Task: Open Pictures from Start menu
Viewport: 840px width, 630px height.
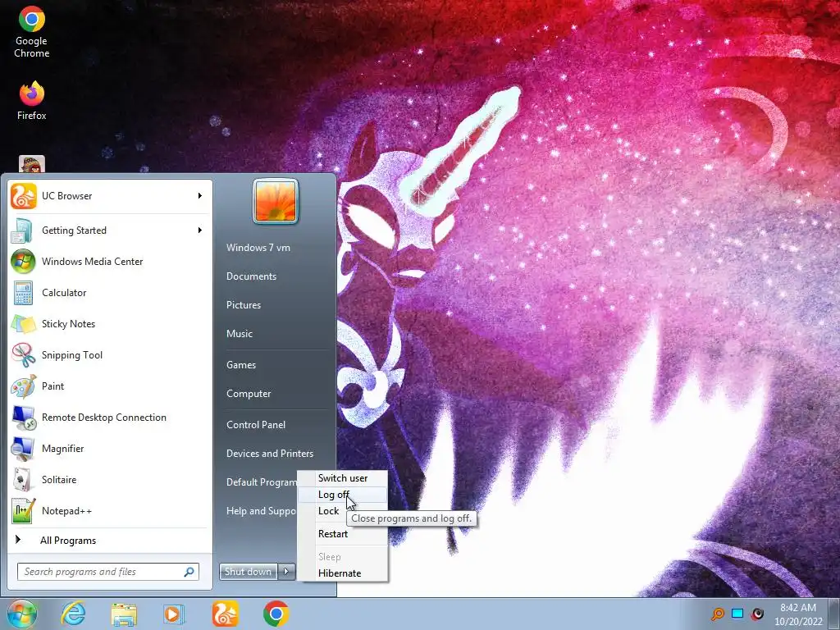Action: point(244,305)
